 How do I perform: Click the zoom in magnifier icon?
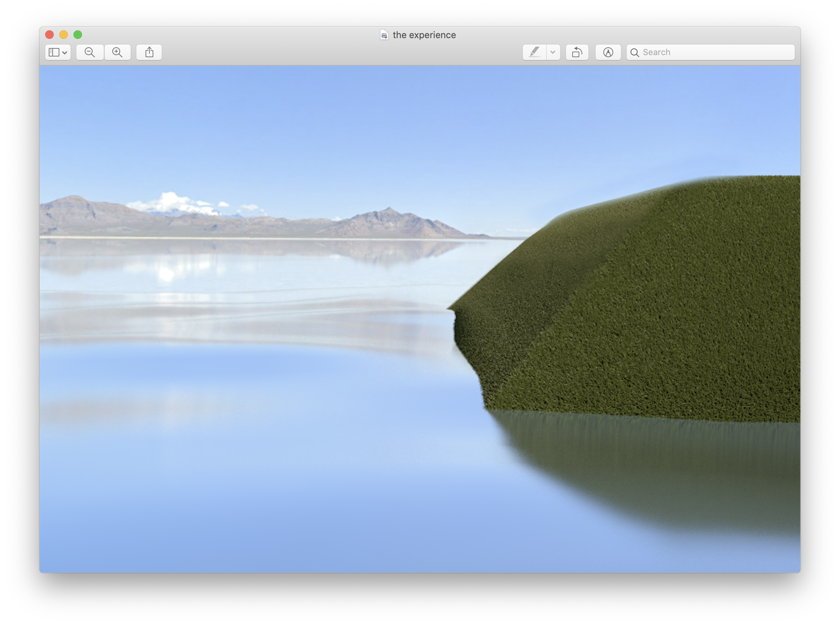[x=117, y=52]
